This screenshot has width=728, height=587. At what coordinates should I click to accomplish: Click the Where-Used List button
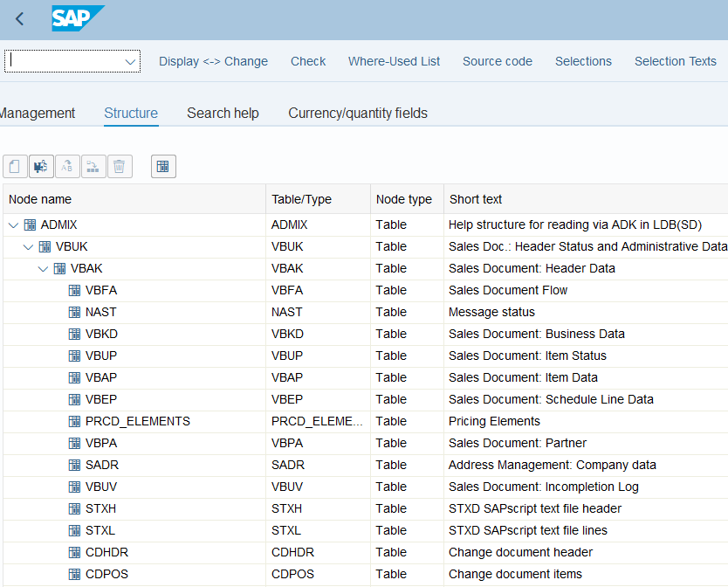tap(394, 61)
